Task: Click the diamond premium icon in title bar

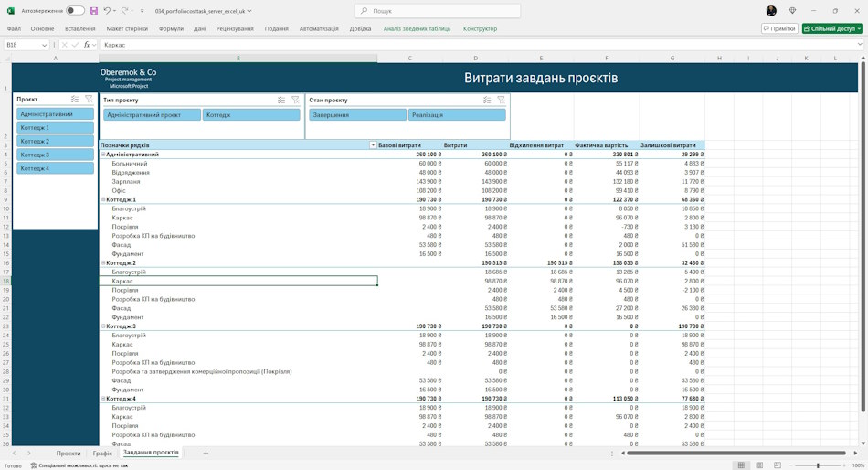Action: point(792,11)
